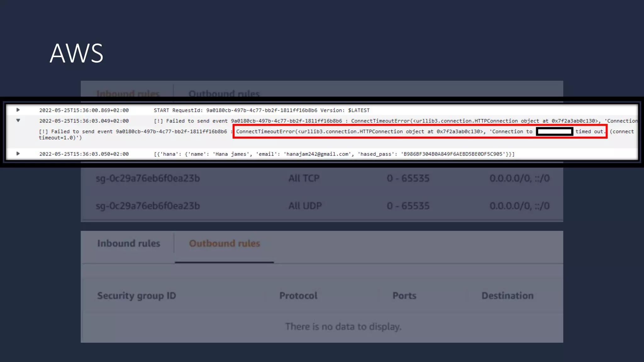Image resolution: width=644 pixels, height=362 pixels.
Task: Click the redacted black box in error text
Action: coord(554,132)
